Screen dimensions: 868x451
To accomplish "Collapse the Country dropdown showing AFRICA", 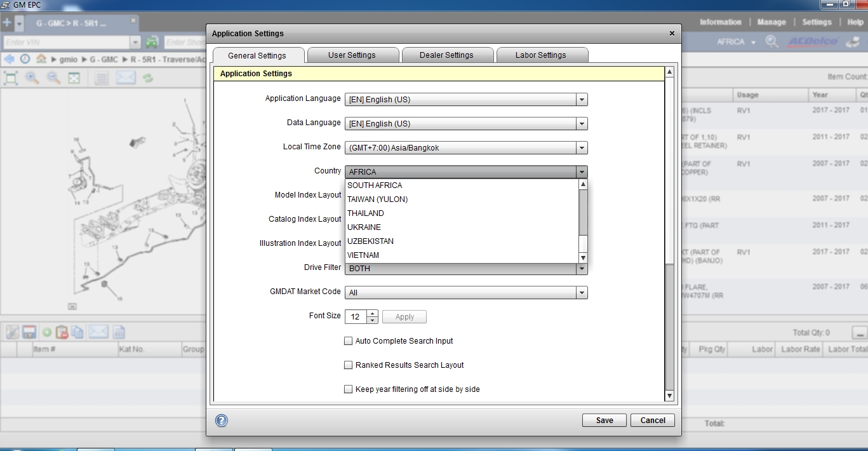I will (x=581, y=172).
